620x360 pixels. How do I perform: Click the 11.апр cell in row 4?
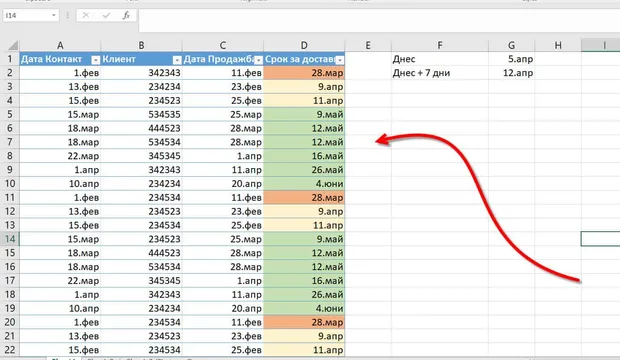point(304,100)
